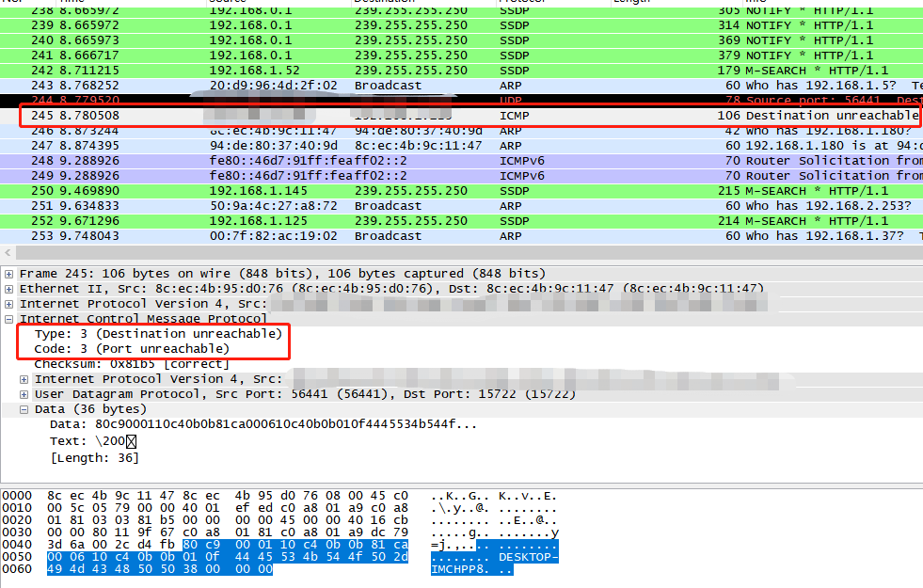
Task: Click the Checksum 0x81b5 field
Action: tap(132, 364)
